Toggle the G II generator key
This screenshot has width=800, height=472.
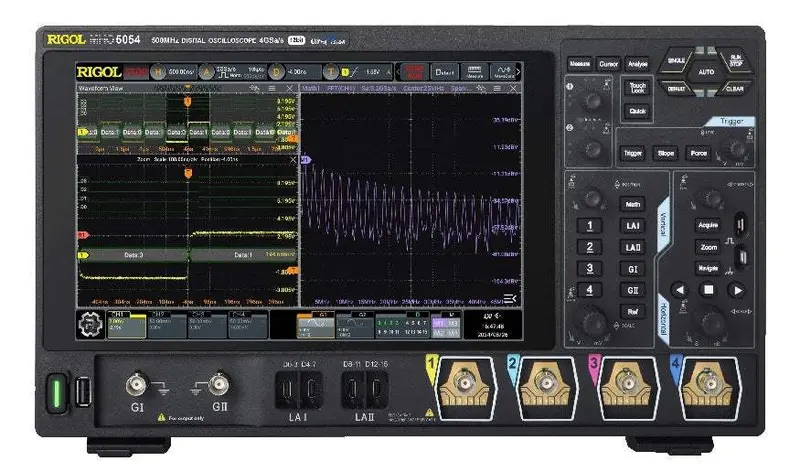[633, 290]
